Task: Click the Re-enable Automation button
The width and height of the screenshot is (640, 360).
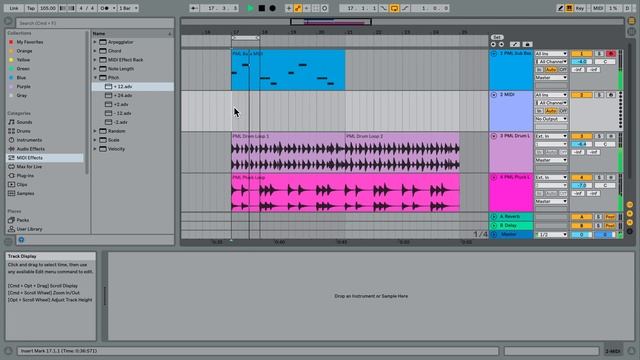Action: pos(307,8)
